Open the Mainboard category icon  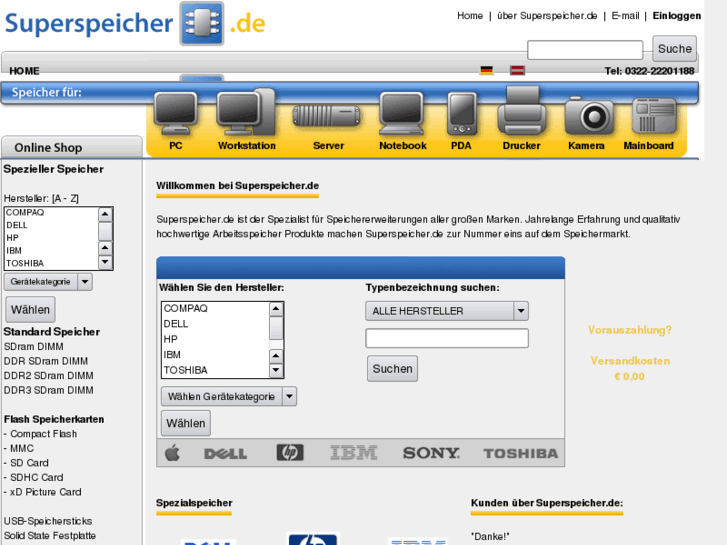tap(654, 116)
